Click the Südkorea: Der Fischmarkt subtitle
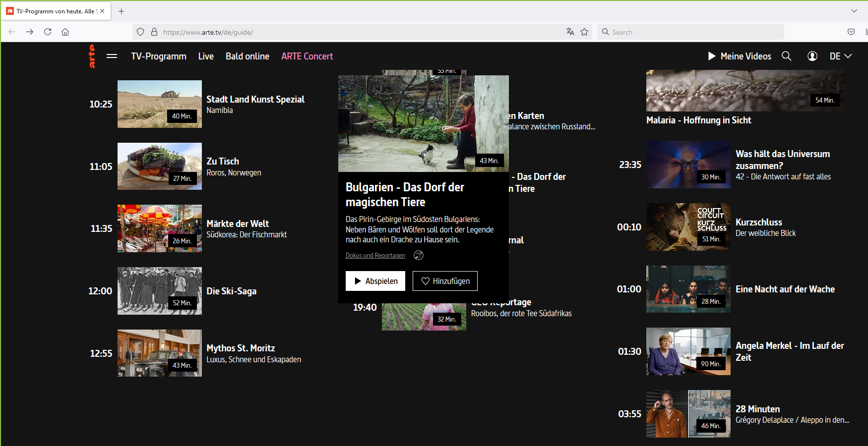Image resolution: width=868 pixels, height=446 pixels. click(x=247, y=234)
